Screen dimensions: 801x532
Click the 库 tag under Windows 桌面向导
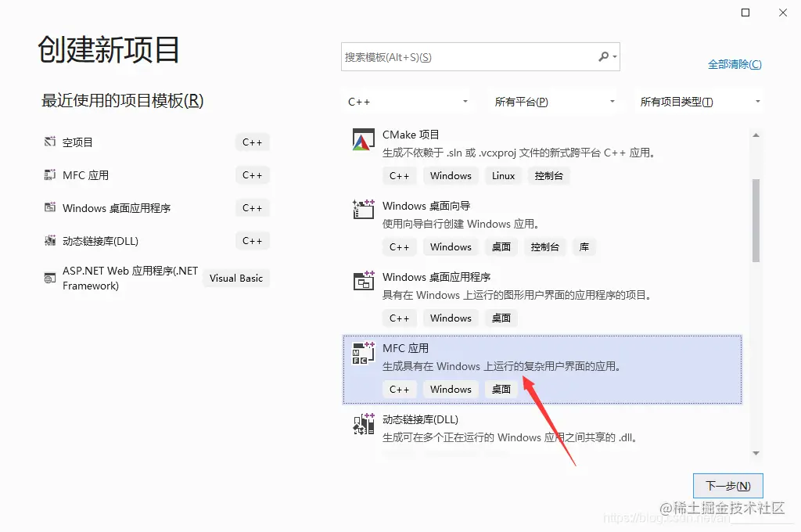click(x=584, y=247)
